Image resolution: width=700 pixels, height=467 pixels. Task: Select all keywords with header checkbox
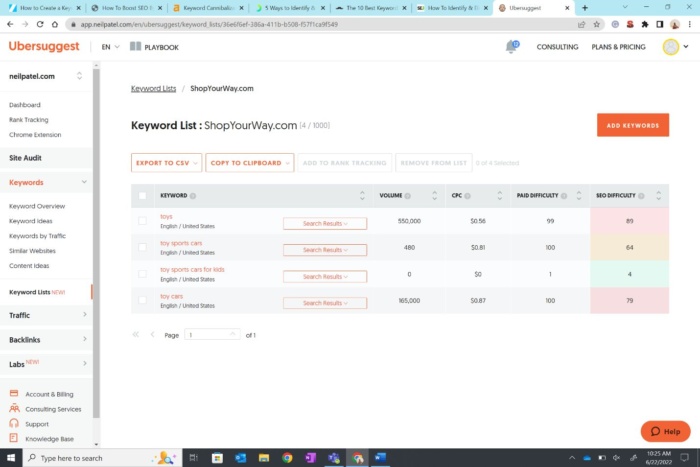point(142,196)
